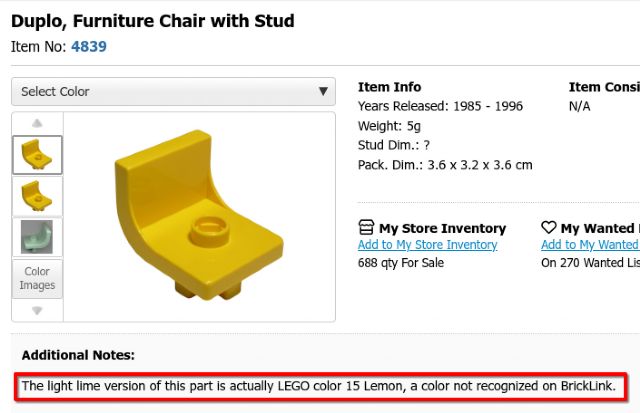Click the 688 qty For Sale text
Viewport: 640px width, 413px height.
[400, 263]
